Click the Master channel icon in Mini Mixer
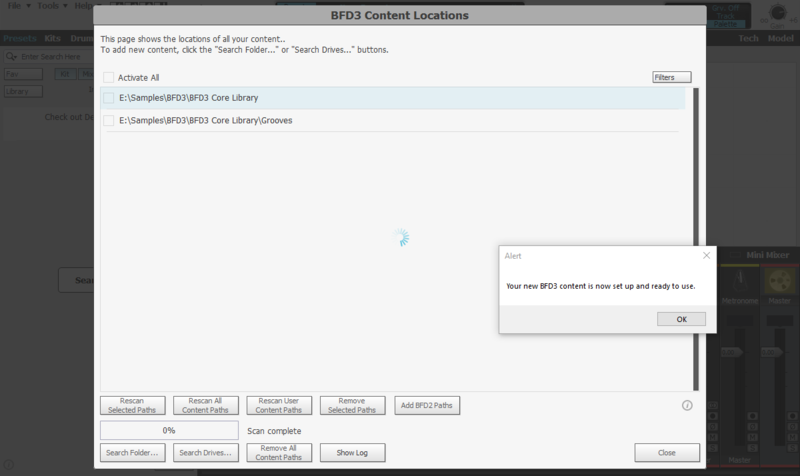The image size is (800, 476). (x=779, y=281)
